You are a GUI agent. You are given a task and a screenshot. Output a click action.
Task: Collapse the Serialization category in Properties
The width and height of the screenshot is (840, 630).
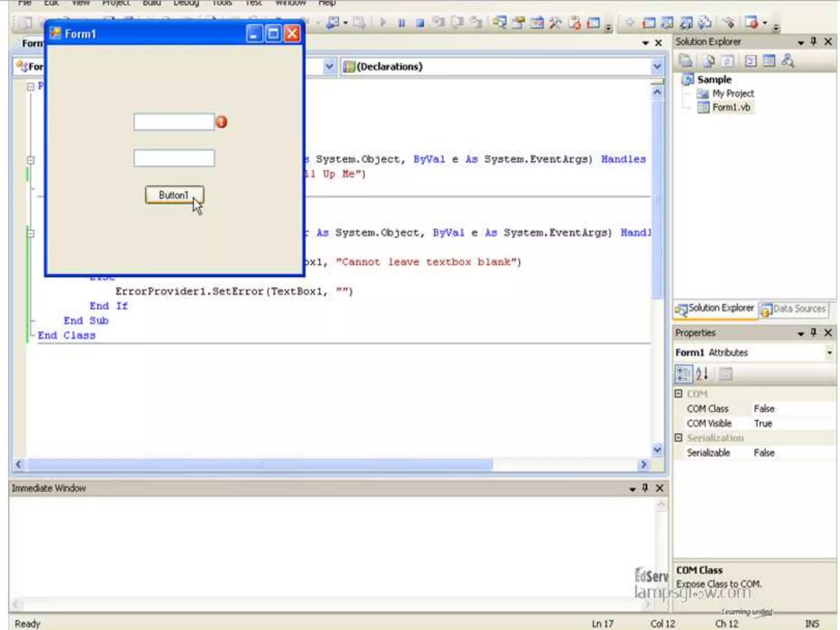[679, 438]
